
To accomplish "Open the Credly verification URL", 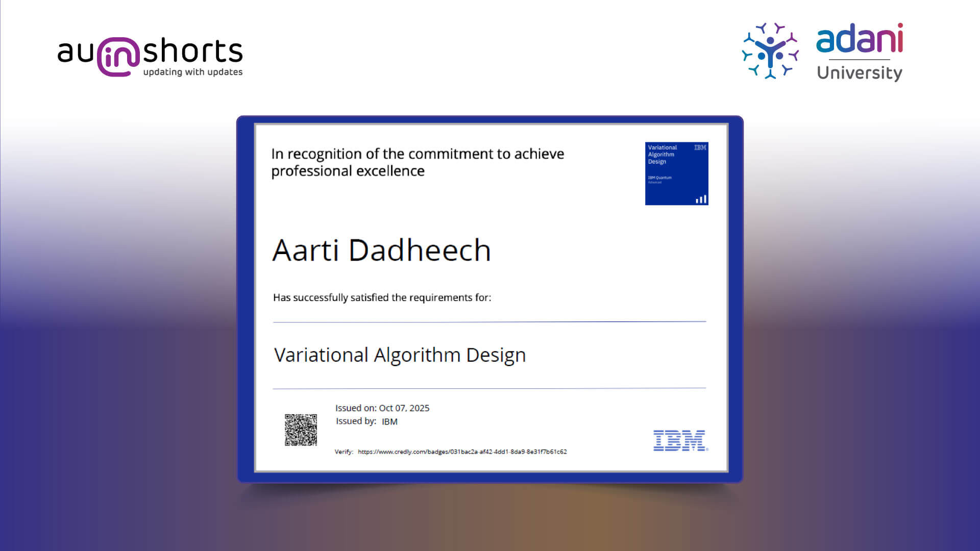I will pos(462,452).
